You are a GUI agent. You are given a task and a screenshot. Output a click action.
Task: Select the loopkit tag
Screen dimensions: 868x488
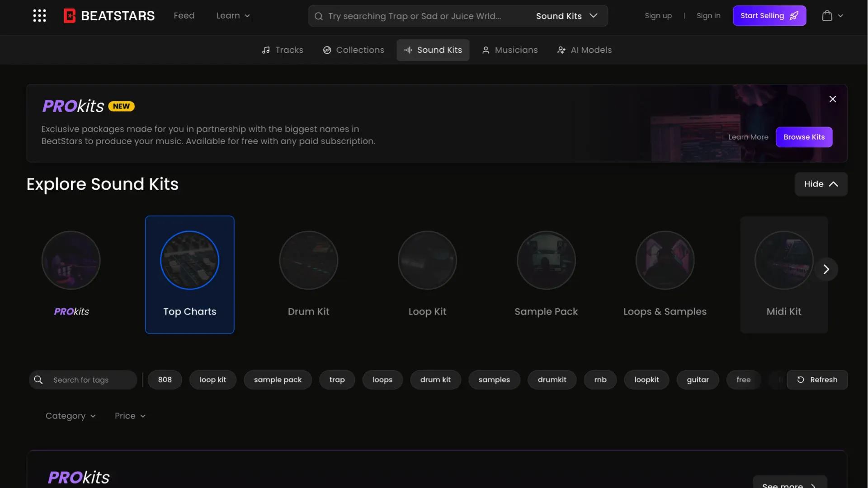click(646, 380)
